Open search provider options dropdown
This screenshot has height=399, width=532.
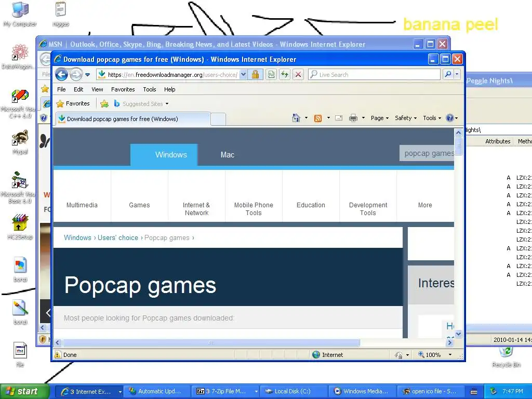457,74
